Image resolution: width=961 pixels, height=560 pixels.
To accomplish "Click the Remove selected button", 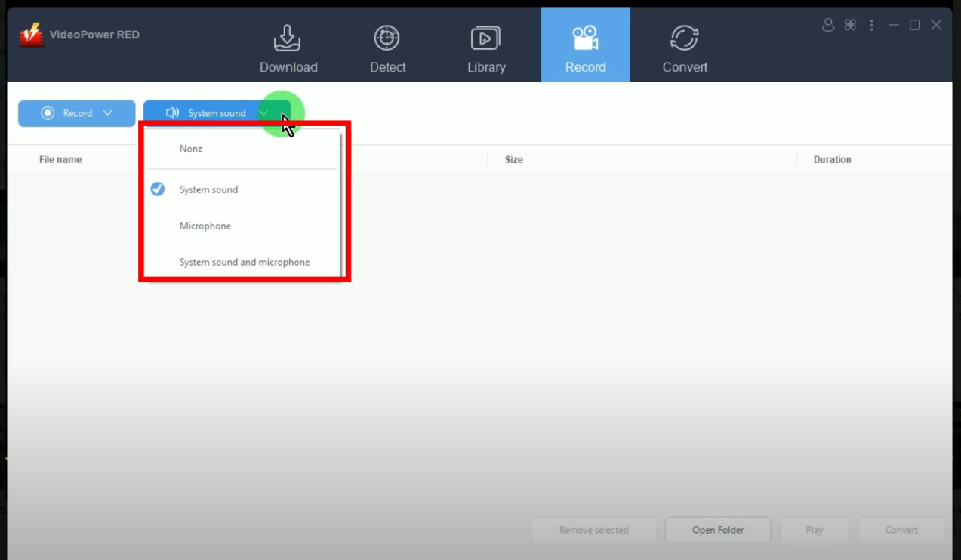I will point(593,530).
